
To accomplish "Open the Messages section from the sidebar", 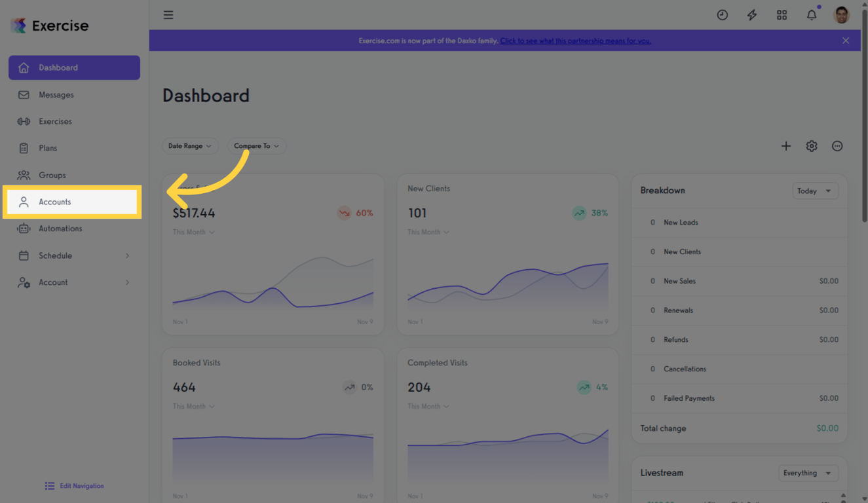I will (x=56, y=94).
